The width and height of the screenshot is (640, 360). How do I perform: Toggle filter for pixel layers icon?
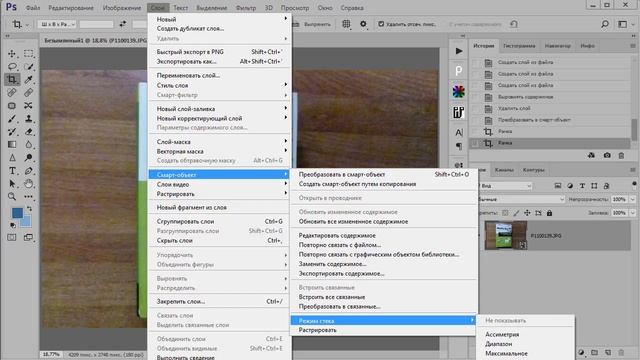[558, 186]
